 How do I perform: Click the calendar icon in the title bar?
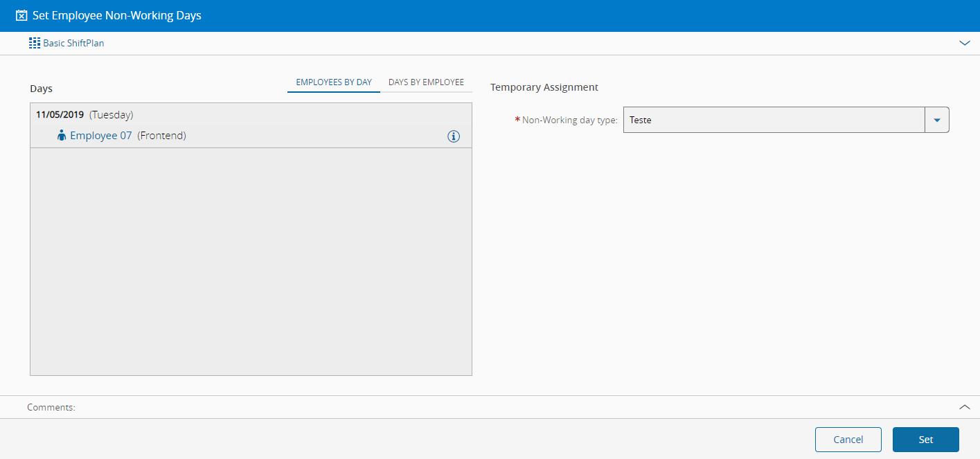click(21, 15)
